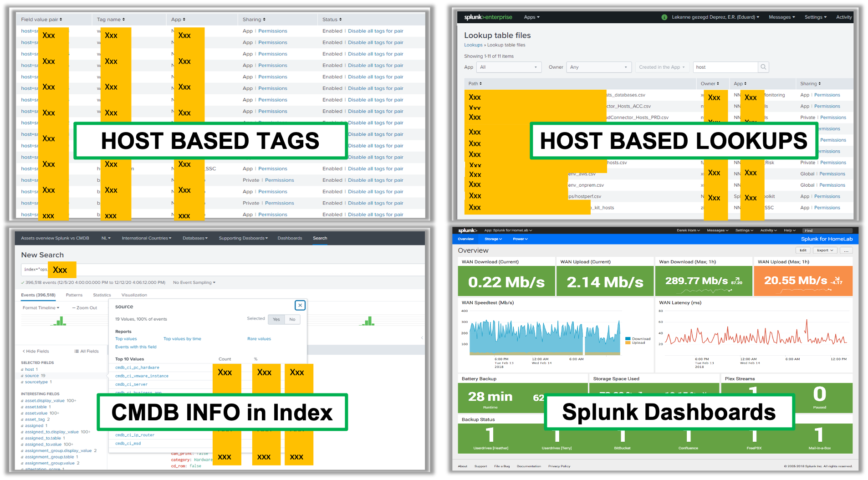Set Selected to No in source popup
The image size is (868, 480).
point(292,319)
